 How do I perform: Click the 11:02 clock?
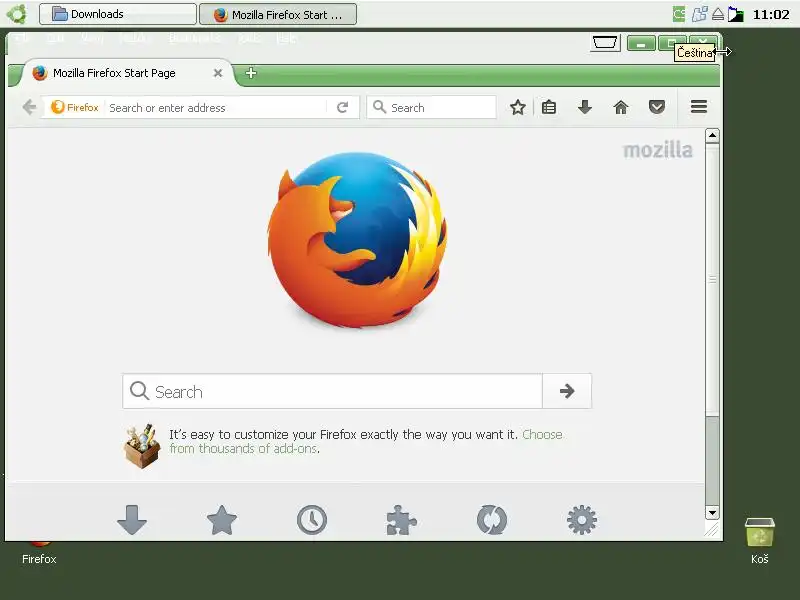click(x=771, y=14)
